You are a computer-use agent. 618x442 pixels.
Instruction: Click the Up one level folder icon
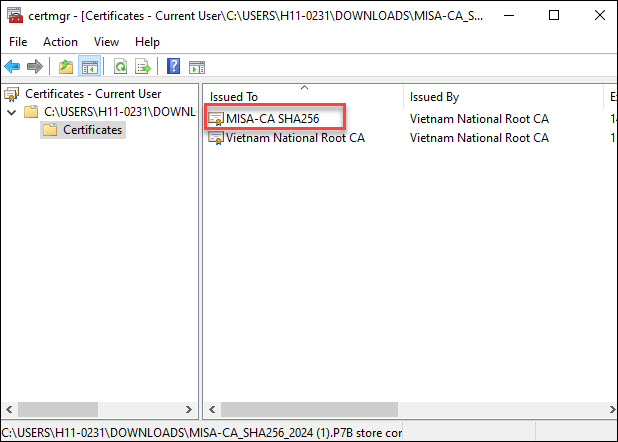(66, 66)
